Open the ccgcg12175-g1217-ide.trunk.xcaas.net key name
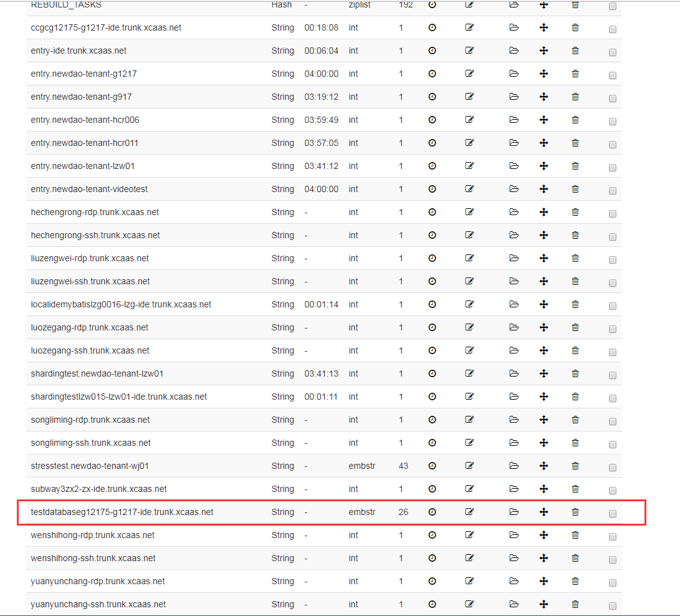The height and width of the screenshot is (616, 680). (106, 27)
